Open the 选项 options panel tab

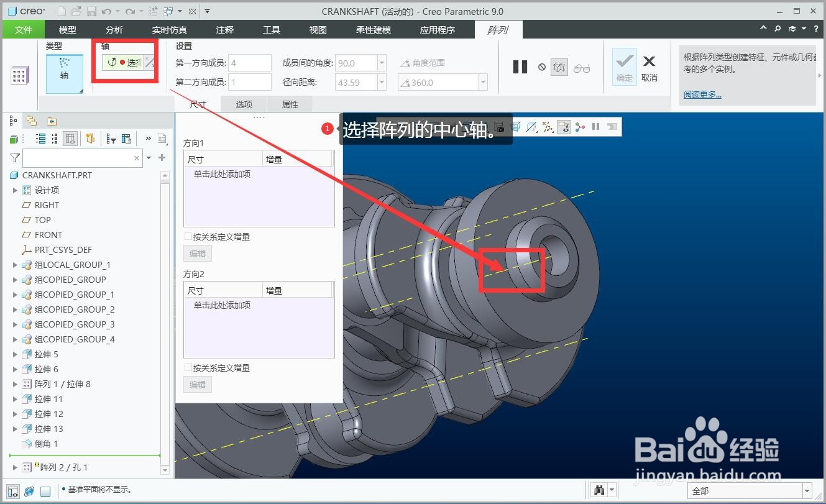coord(244,104)
